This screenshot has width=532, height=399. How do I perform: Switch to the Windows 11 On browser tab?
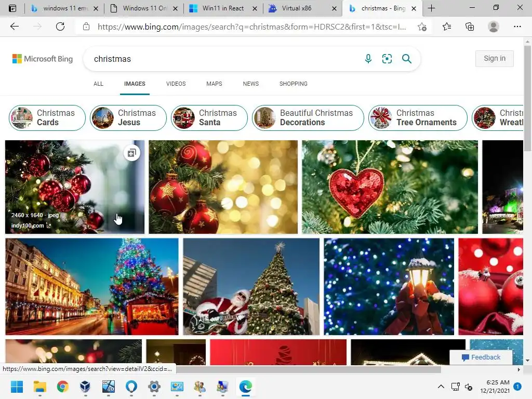pyautogui.click(x=144, y=8)
